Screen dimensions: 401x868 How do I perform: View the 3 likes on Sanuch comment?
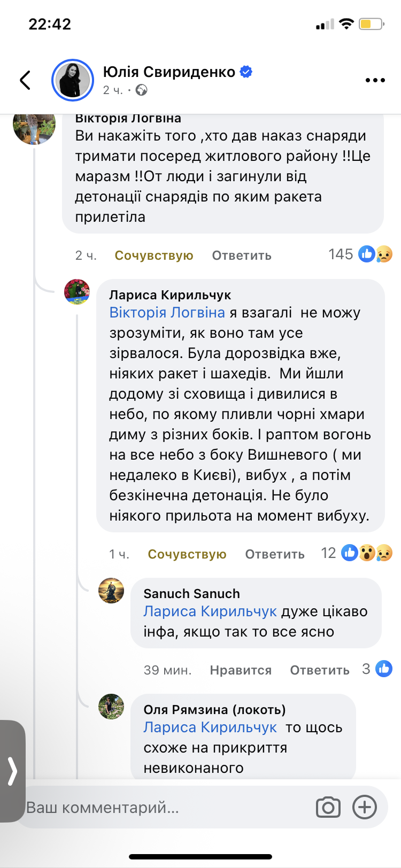coord(377,669)
